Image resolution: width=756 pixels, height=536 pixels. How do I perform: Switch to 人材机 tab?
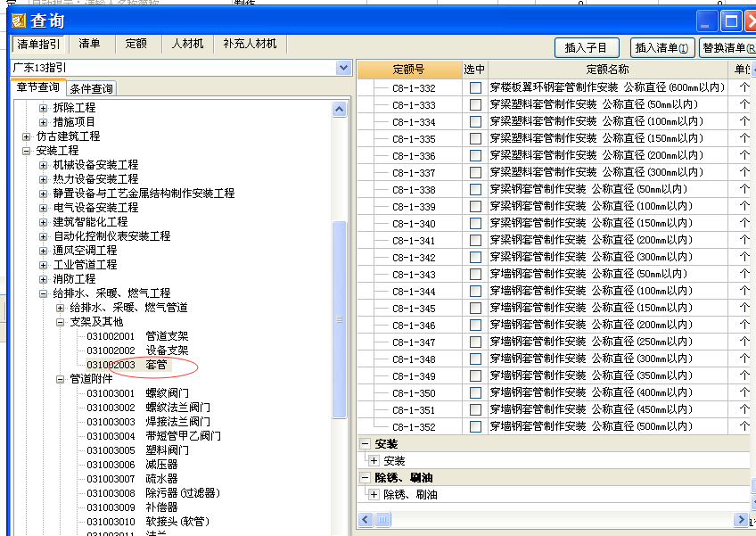coord(188,44)
